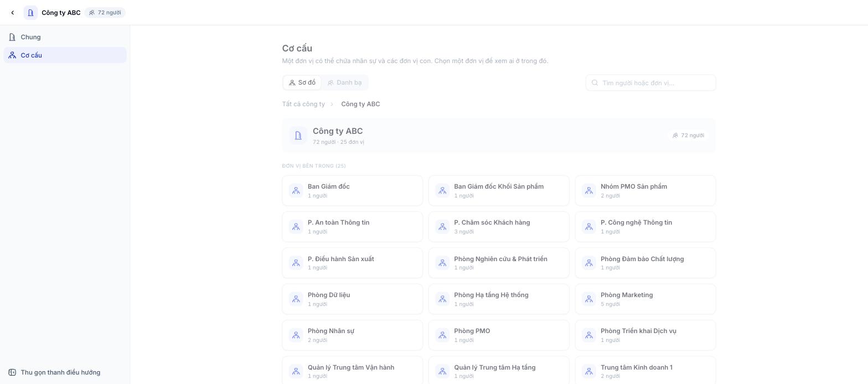Screen dimensions: 868x384
Task: Open the Phòng Nhân sự unit card
Action: pos(353,335)
